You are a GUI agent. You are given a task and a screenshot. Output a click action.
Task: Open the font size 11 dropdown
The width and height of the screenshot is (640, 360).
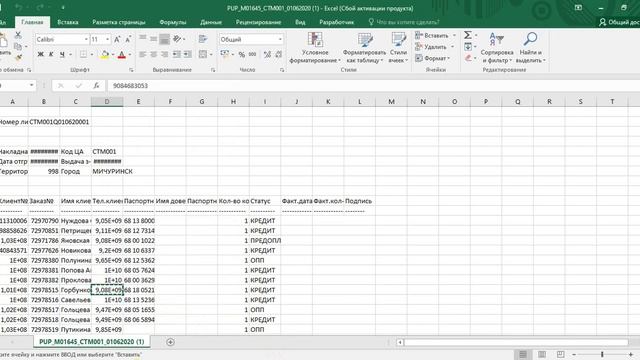(107, 39)
